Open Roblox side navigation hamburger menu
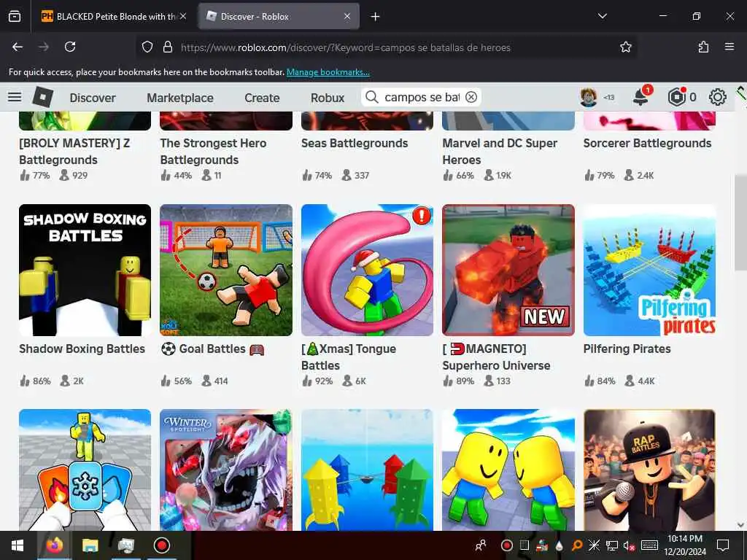Viewport: 747px width, 560px height. point(15,97)
